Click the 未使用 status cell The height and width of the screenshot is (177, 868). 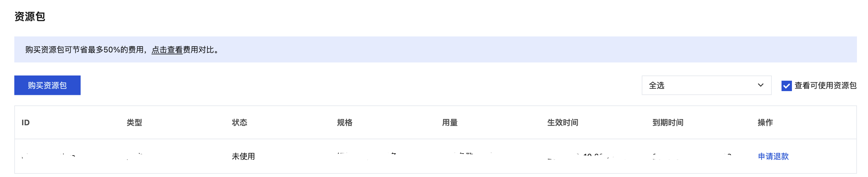point(243,157)
